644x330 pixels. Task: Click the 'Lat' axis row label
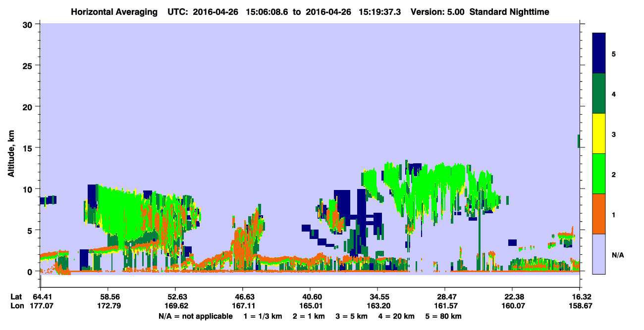16,297
